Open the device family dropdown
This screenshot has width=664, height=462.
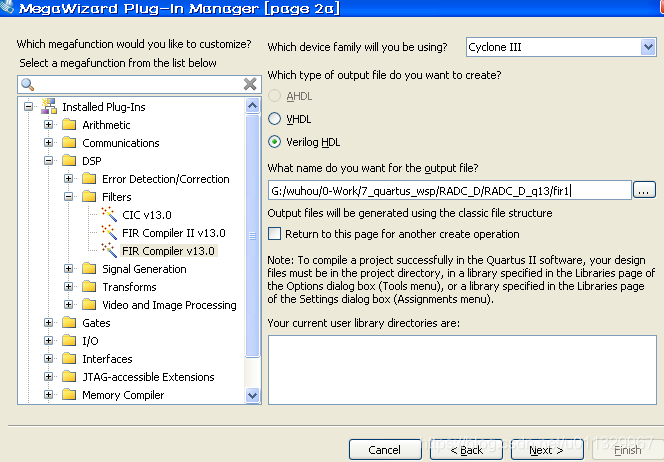click(648, 47)
